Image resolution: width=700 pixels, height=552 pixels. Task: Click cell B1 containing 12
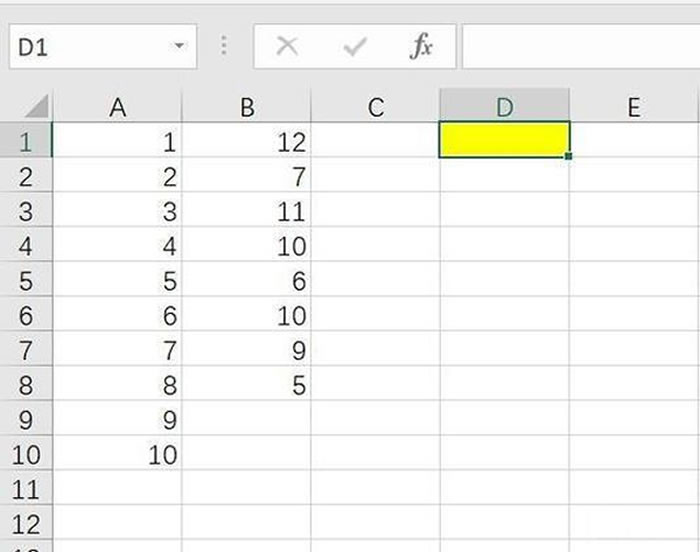point(246,142)
